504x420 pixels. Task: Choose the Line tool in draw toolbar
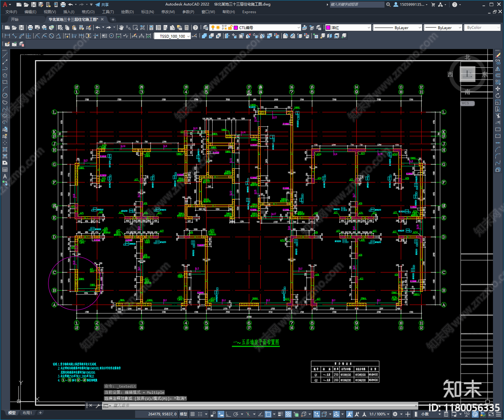point(5,55)
